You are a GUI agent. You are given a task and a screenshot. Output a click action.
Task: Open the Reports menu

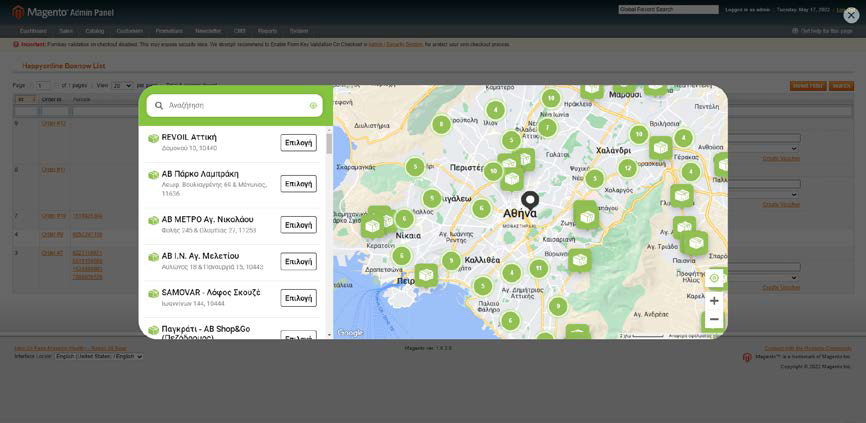[x=267, y=31]
